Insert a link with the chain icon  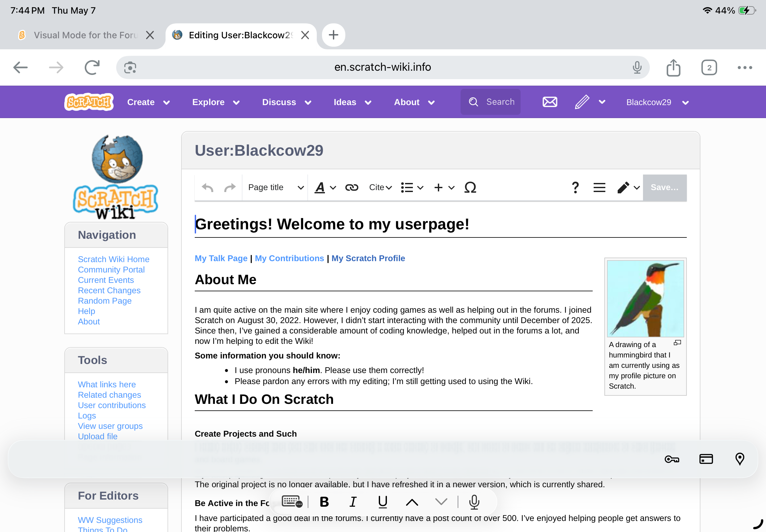coord(352,188)
